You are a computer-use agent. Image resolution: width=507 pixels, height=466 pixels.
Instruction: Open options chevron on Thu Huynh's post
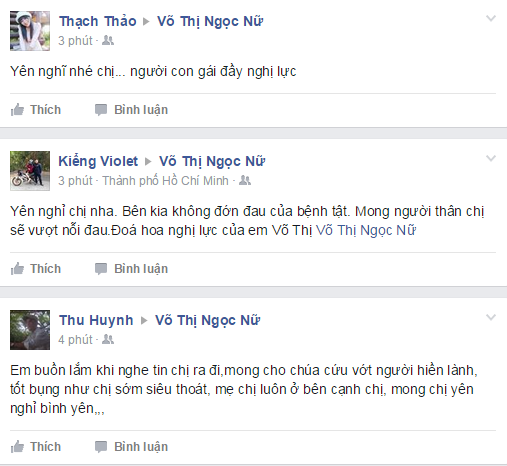[491, 317]
